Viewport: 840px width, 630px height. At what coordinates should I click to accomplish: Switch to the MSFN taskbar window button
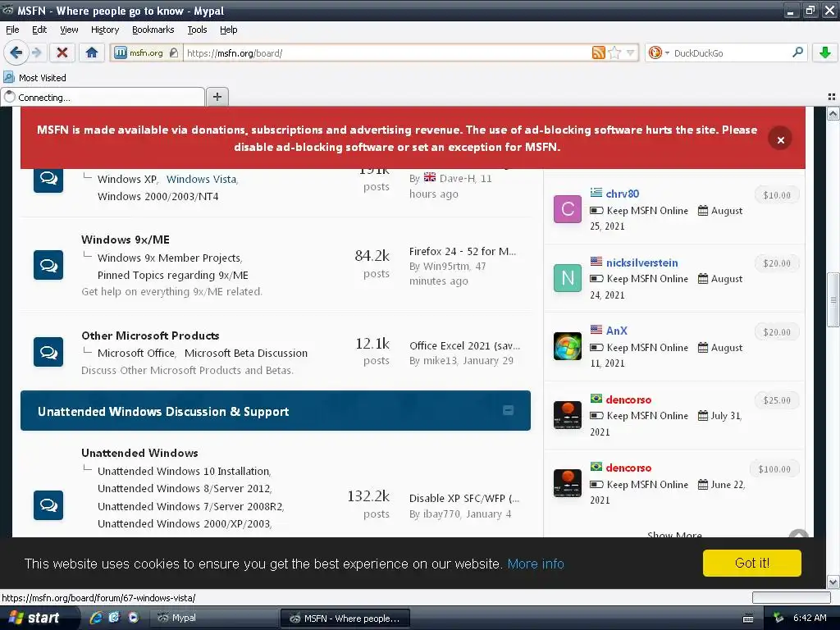coord(345,619)
